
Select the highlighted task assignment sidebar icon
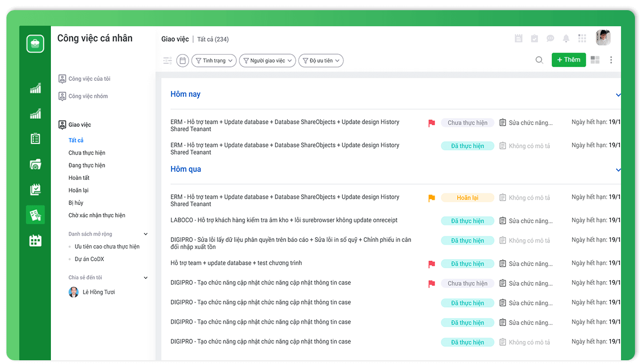[35, 215]
